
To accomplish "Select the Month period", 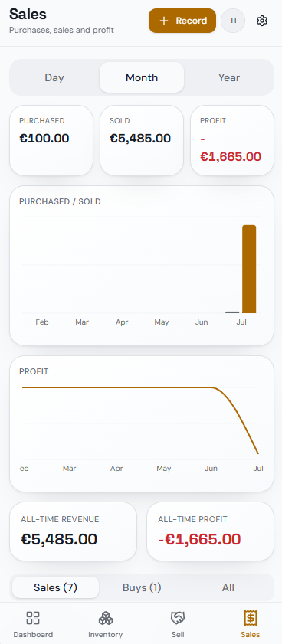I will pos(142,77).
